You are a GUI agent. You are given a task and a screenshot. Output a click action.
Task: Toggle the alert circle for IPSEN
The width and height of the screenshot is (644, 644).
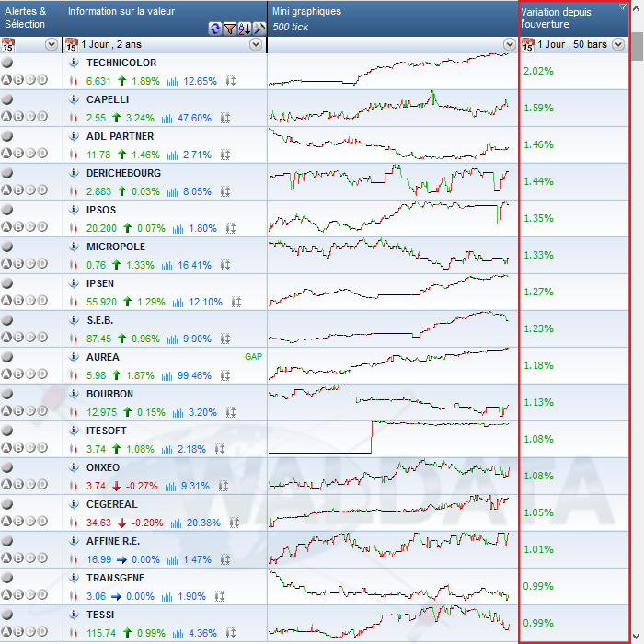coord(7,283)
